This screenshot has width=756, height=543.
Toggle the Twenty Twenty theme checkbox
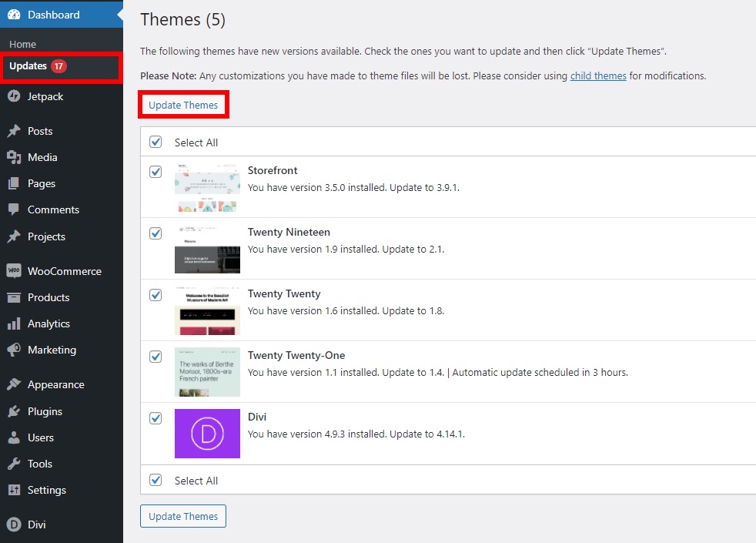(x=156, y=295)
